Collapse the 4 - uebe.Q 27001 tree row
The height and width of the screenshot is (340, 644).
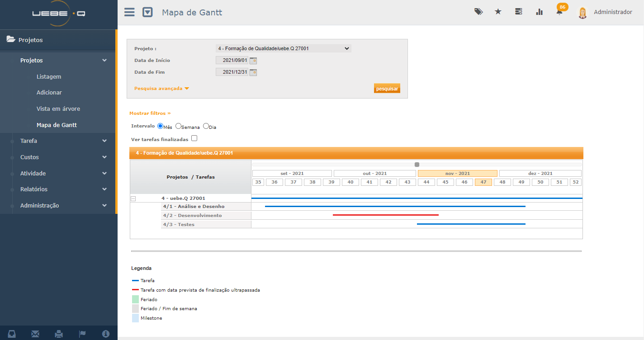pos(133,198)
